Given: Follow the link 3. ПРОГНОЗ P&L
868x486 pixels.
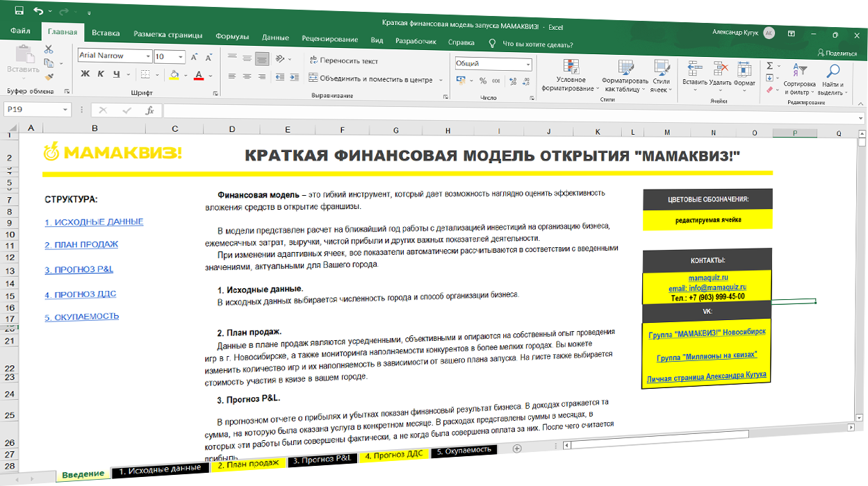Looking at the screenshot, I should tap(79, 269).
